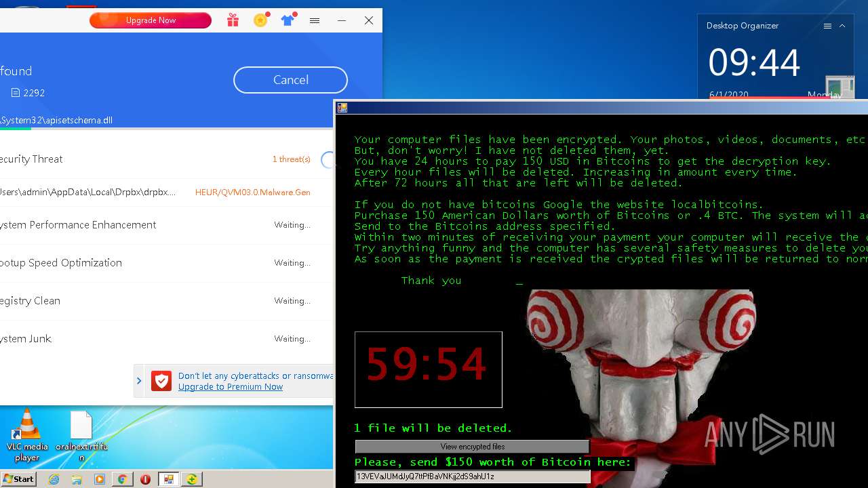Click the '1 threat(s)' count
Image resolution: width=868 pixels, height=488 pixels.
point(292,159)
